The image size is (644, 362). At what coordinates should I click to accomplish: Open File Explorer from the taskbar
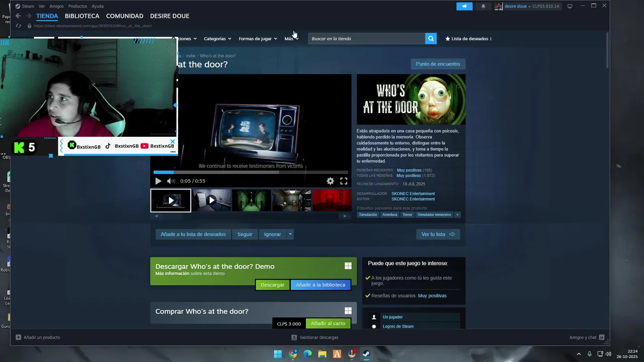click(x=322, y=354)
